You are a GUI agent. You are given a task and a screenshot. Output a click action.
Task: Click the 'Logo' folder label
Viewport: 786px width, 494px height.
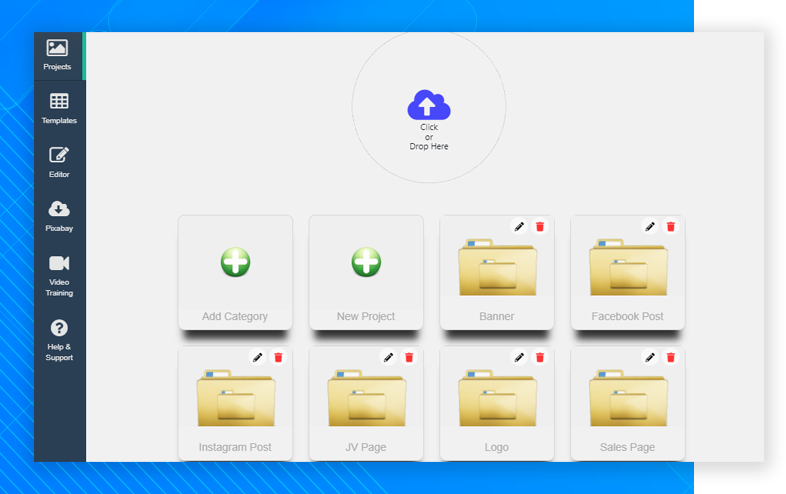pyautogui.click(x=497, y=447)
